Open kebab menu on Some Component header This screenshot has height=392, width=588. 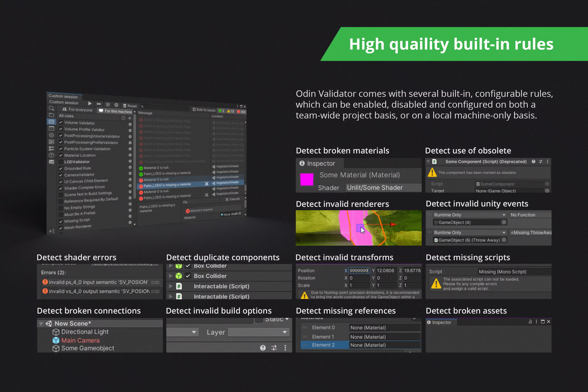point(547,162)
